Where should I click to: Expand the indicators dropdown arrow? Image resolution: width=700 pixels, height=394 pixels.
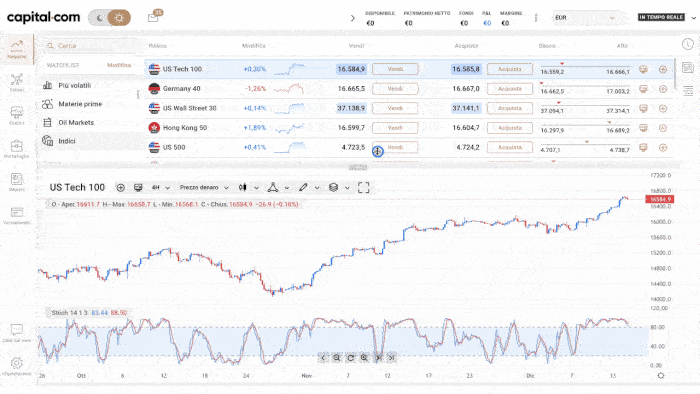(287, 188)
